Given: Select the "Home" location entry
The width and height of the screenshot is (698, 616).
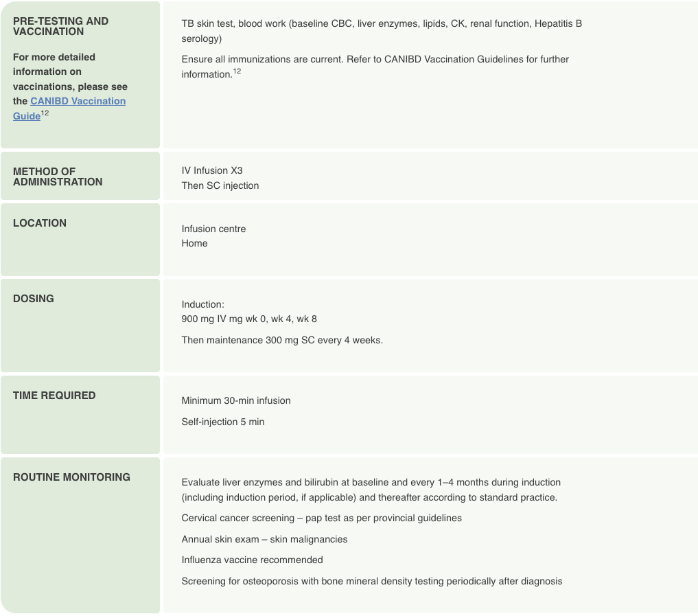Looking at the screenshot, I should tap(194, 243).
